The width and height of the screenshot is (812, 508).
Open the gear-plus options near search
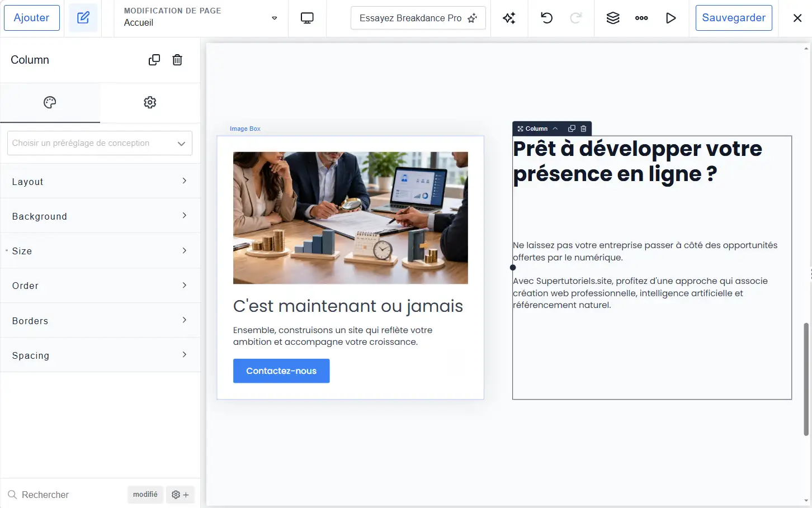[180, 495]
